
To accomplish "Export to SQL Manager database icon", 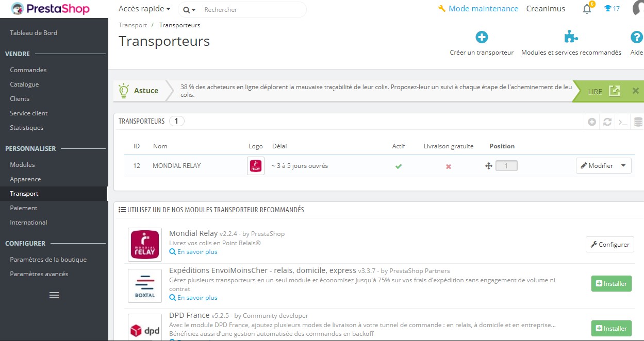I will (x=638, y=122).
